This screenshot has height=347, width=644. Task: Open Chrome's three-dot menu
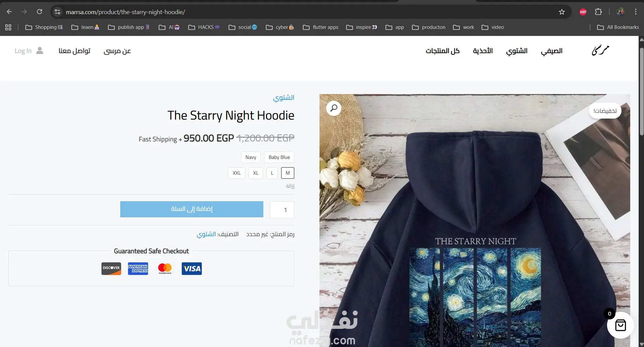pos(636,12)
